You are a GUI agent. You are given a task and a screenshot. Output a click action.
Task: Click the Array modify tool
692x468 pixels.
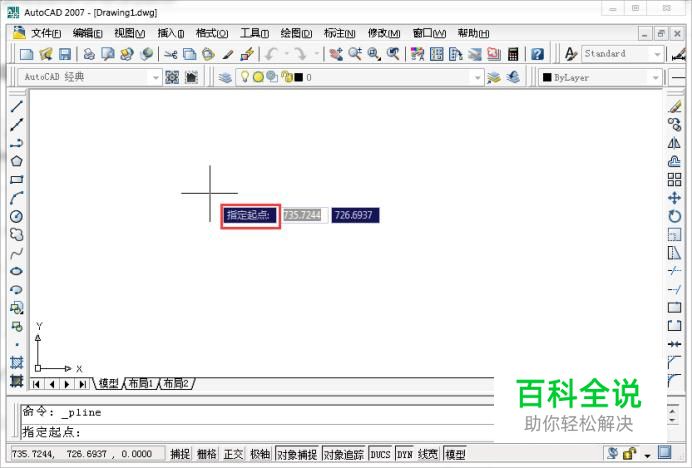pos(674,180)
